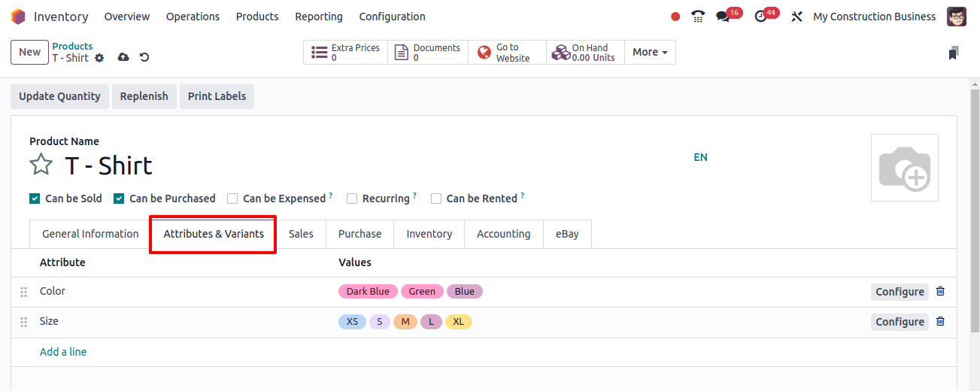Click the red recording indicator dot
This screenshot has width=980, height=391.
(675, 17)
